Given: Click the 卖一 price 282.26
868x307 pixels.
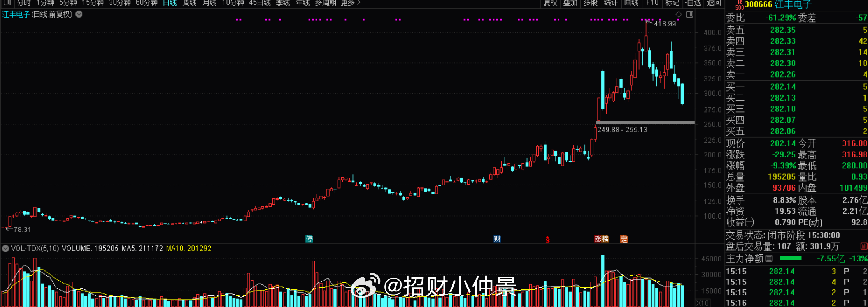Looking at the screenshot, I should pyautogui.click(x=783, y=74).
